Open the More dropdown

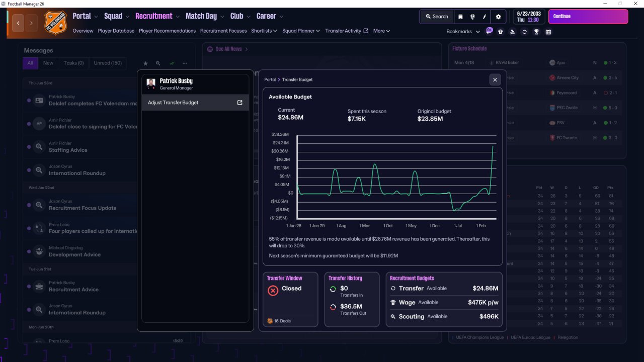point(381,31)
